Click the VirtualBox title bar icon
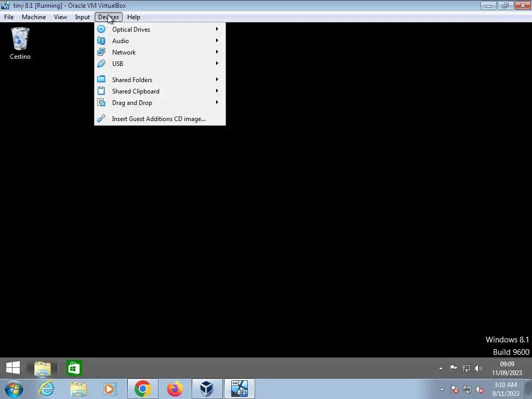 click(x=5, y=5)
